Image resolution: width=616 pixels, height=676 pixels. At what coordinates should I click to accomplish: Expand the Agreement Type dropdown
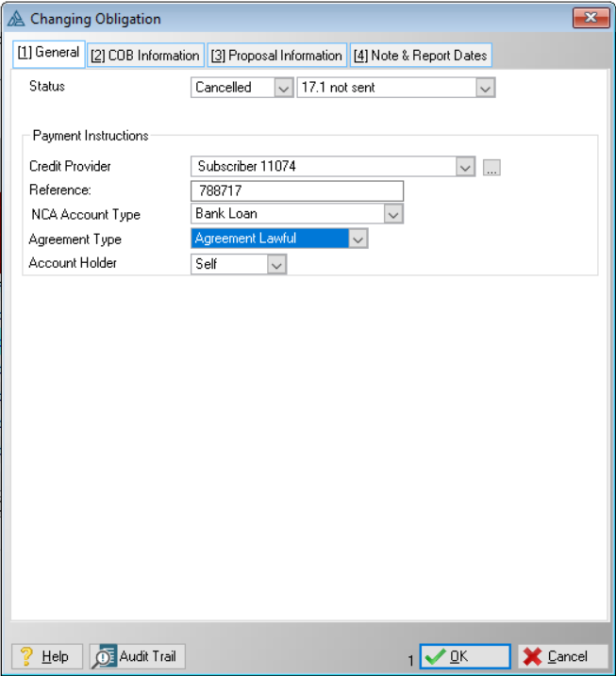click(358, 239)
